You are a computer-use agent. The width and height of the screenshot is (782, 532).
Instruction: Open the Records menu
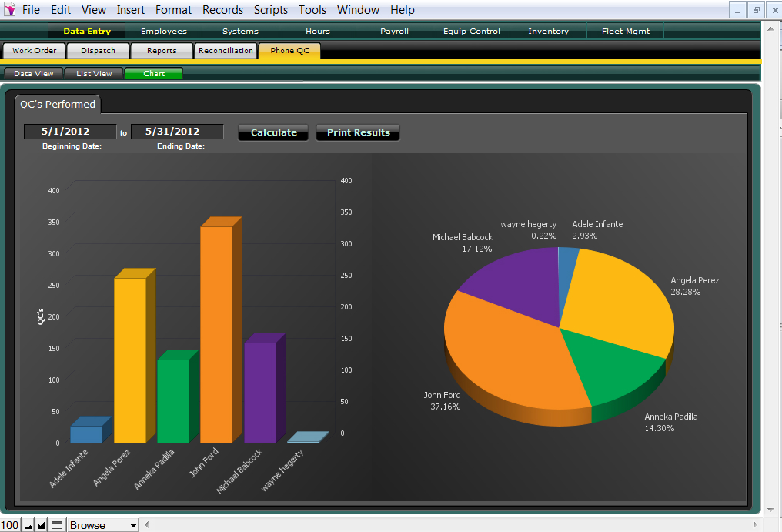tap(222, 10)
